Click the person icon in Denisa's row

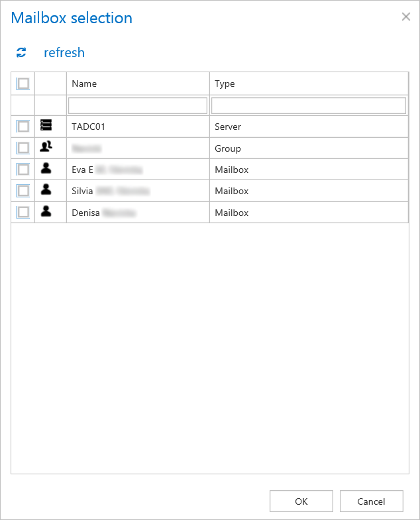click(46, 212)
